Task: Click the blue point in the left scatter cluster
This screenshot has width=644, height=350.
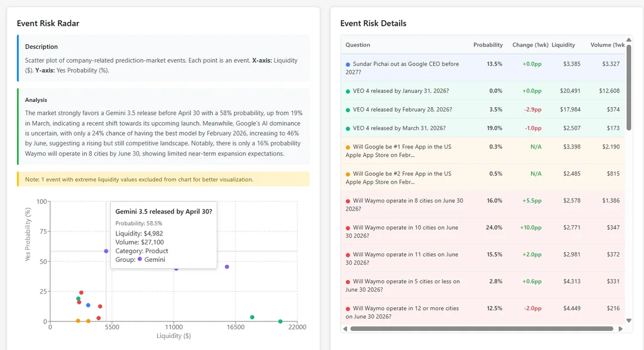Action: pyautogui.click(x=88, y=305)
